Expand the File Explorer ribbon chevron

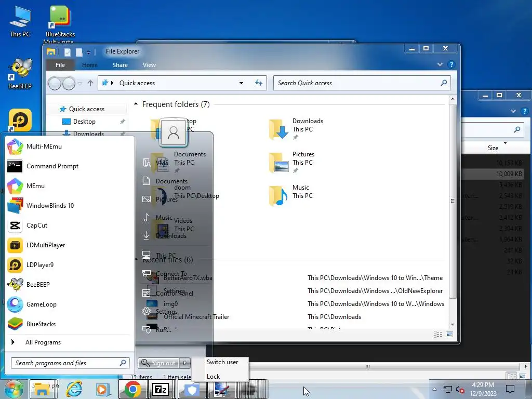[440, 64]
